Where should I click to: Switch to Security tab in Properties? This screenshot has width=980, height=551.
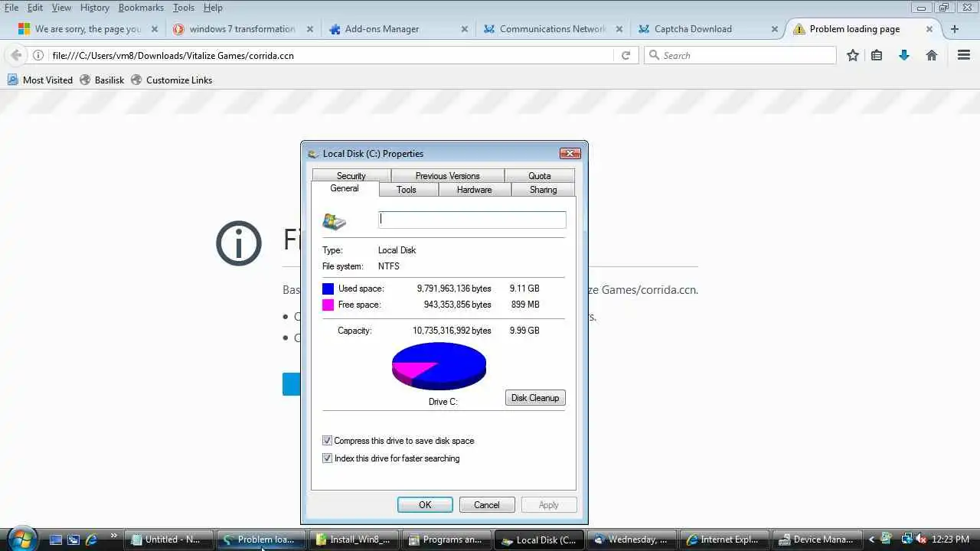pyautogui.click(x=351, y=175)
